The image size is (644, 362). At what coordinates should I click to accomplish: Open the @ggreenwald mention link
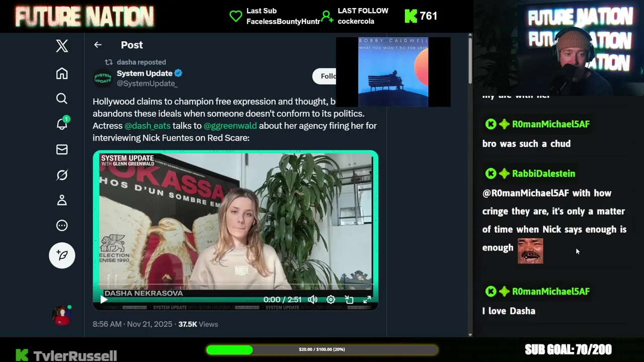pyautogui.click(x=230, y=126)
